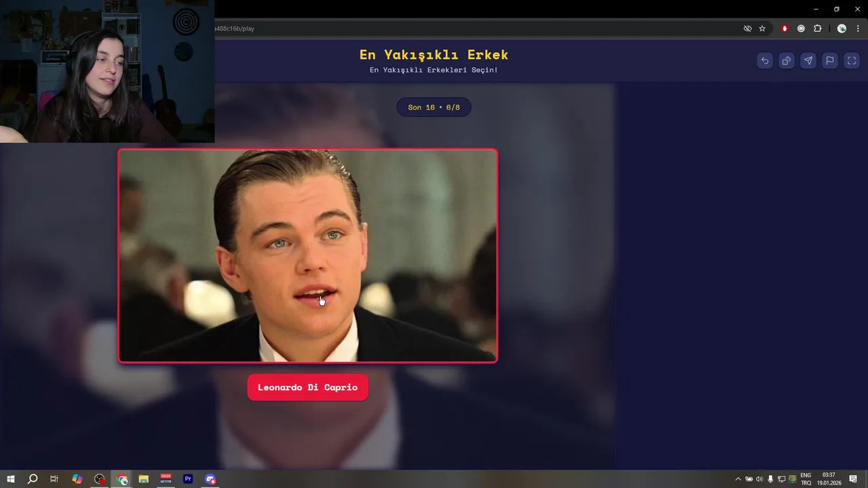The width and height of the screenshot is (868, 488).
Task: Switch to the Chrome taskbar icon
Action: click(122, 479)
